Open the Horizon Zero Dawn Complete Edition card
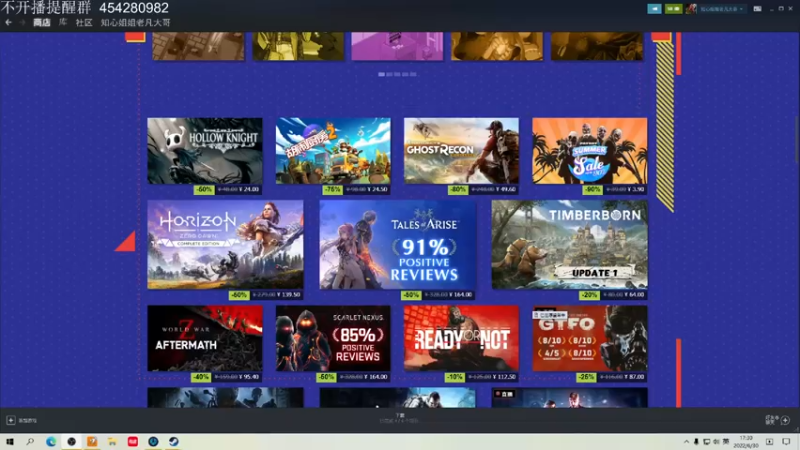 pos(225,245)
